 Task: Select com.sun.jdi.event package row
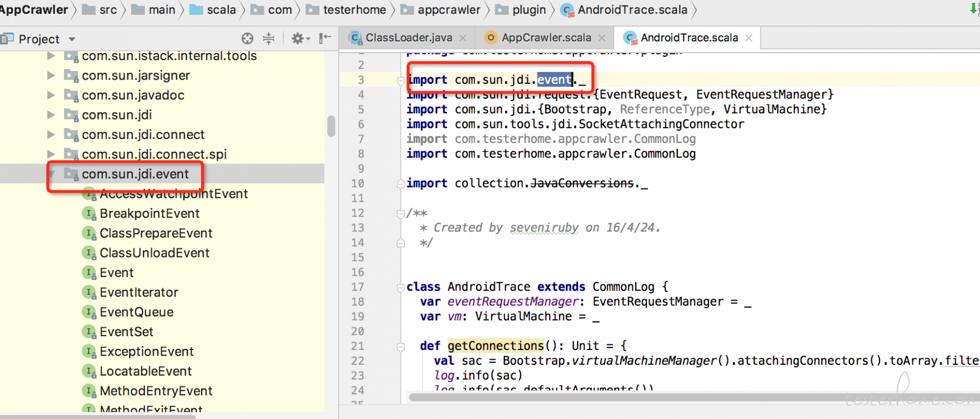[x=162, y=174]
